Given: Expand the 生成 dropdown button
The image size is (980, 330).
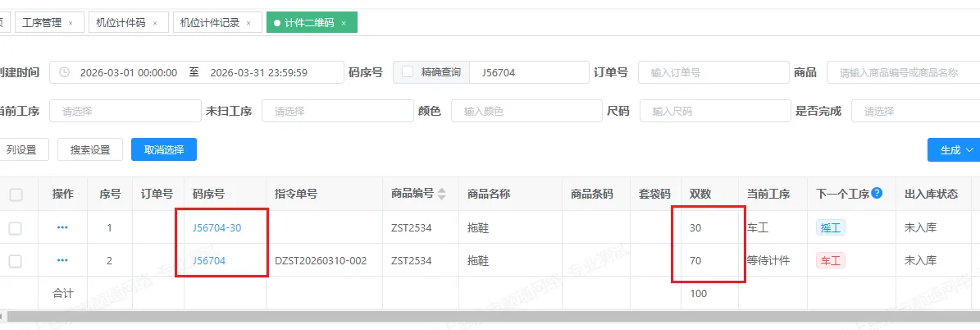Looking at the screenshot, I should tap(955, 150).
